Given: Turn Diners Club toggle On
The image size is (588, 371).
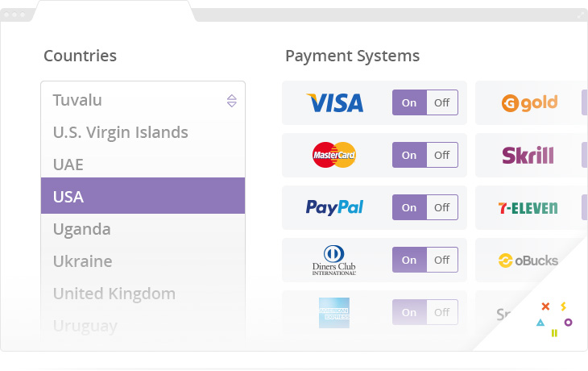Looking at the screenshot, I should 409,260.
